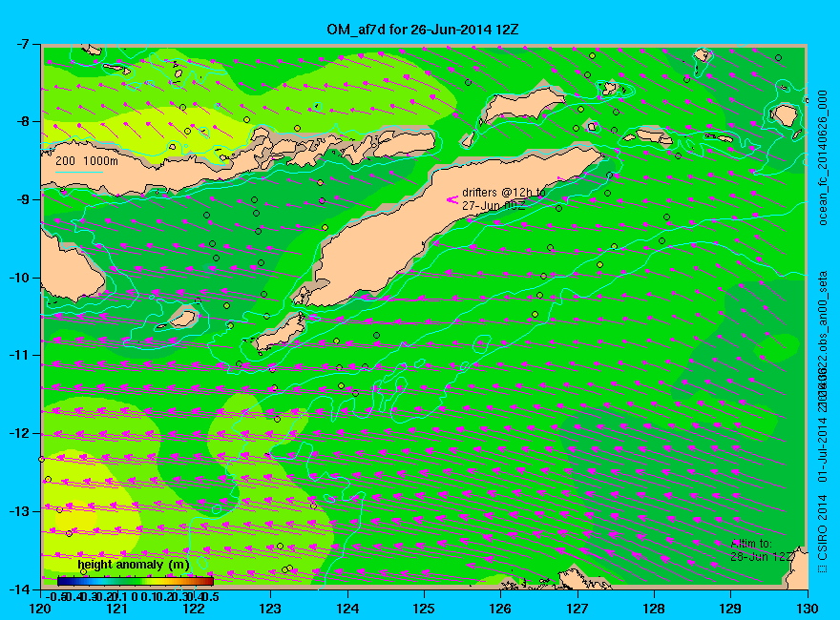Image resolution: width=840 pixels, height=620 pixels.
Task: Click the magenta drifter arrow marker beside "drifters"
Action: pos(452,199)
